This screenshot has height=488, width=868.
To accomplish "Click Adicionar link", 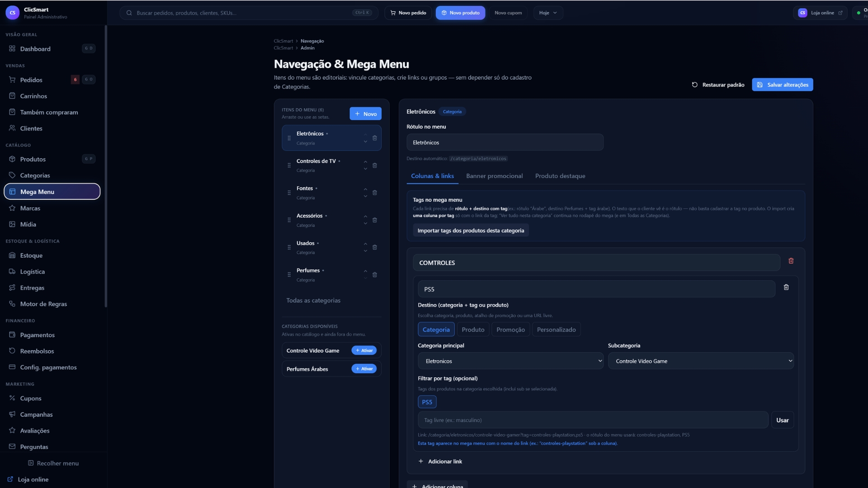I will (x=440, y=461).
